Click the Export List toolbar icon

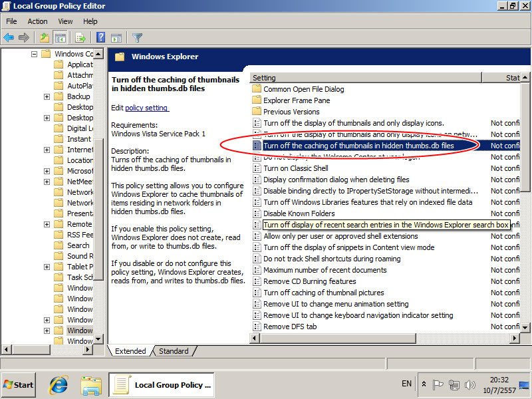click(x=80, y=37)
